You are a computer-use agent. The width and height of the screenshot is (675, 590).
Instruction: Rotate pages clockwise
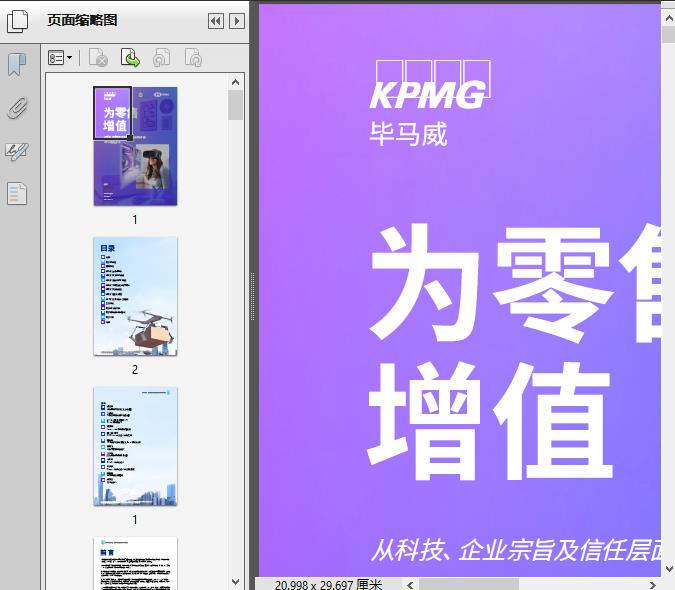[193, 58]
